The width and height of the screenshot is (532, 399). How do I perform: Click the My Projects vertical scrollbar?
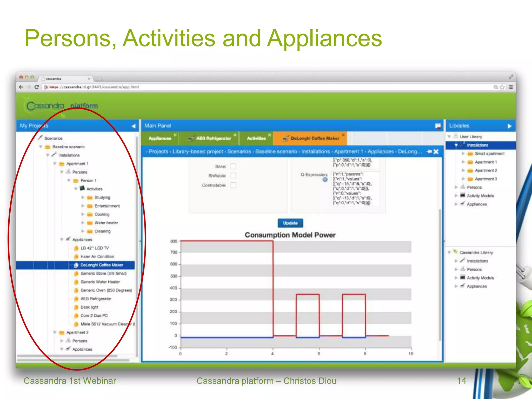point(137,246)
